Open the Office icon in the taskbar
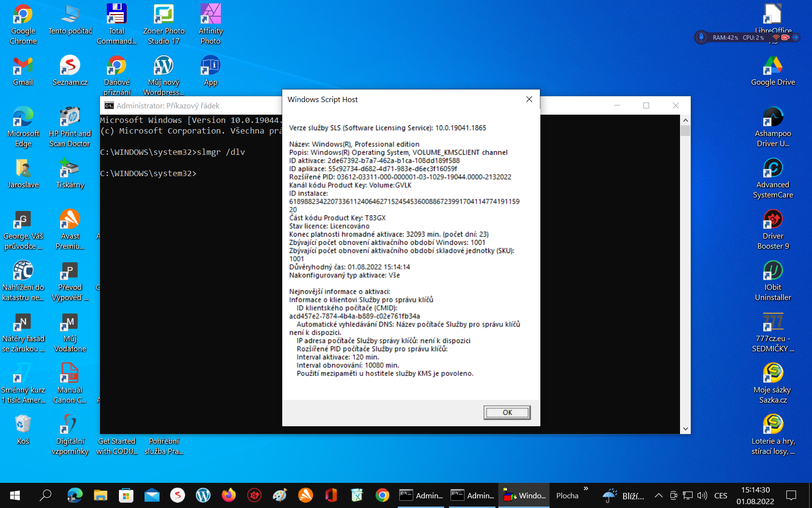Image resolution: width=812 pixels, height=508 pixels. [x=331, y=495]
